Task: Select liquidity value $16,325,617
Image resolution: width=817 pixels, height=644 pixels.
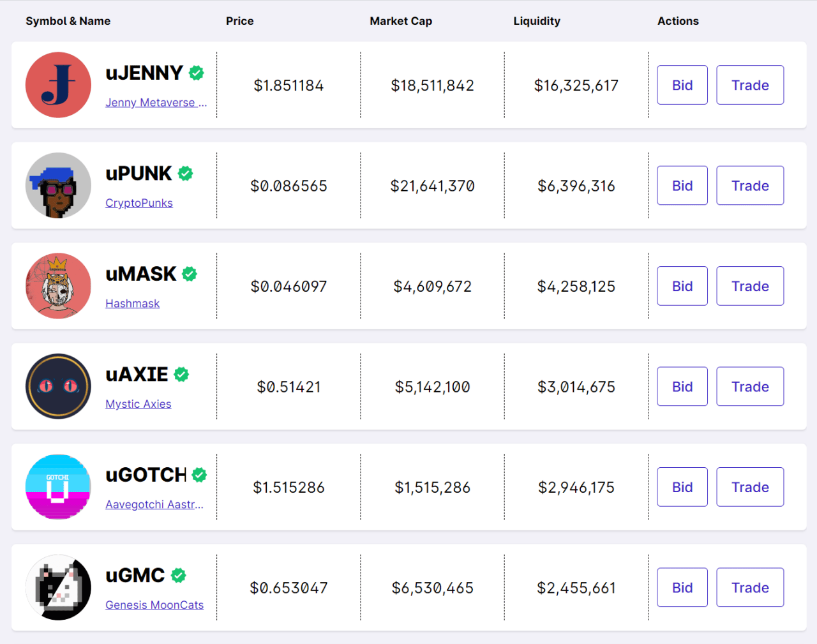Action: point(576,86)
